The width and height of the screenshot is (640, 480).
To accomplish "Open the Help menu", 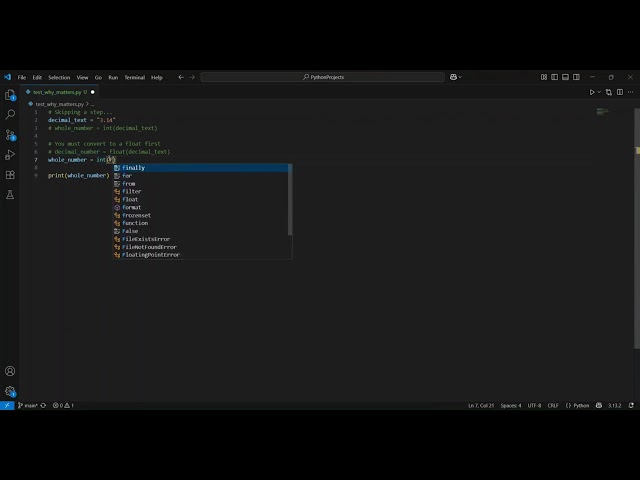I will pos(157,77).
